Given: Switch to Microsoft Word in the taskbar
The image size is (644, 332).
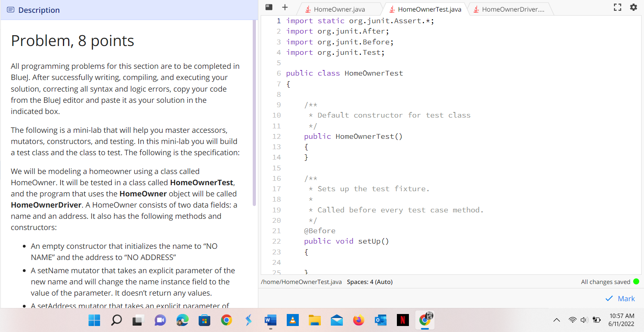Looking at the screenshot, I should pos(271,320).
